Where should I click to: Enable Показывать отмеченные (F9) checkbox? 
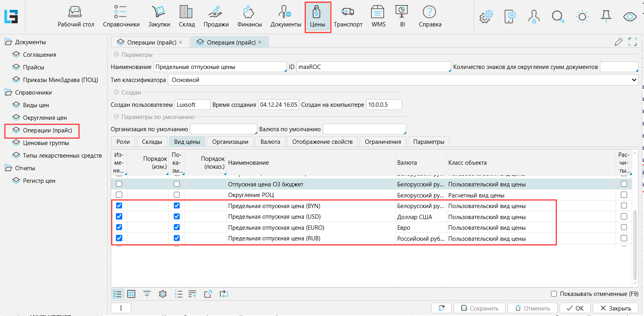(x=554, y=294)
